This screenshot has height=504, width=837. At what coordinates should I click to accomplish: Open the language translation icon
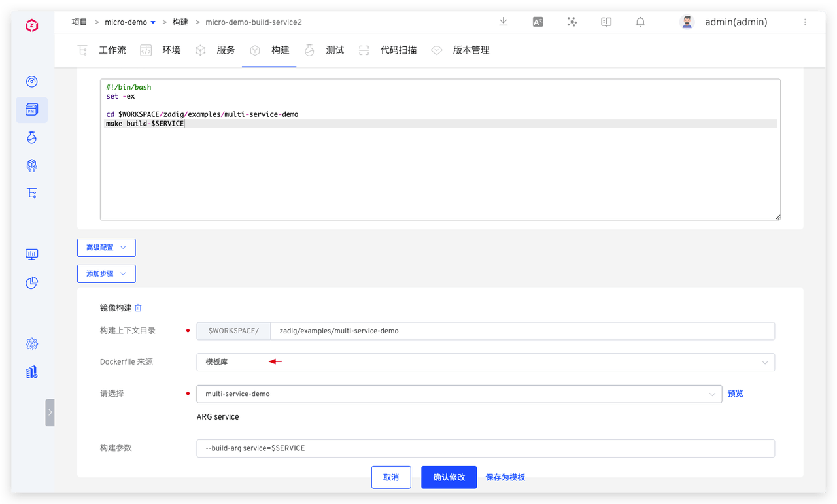pos(538,22)
